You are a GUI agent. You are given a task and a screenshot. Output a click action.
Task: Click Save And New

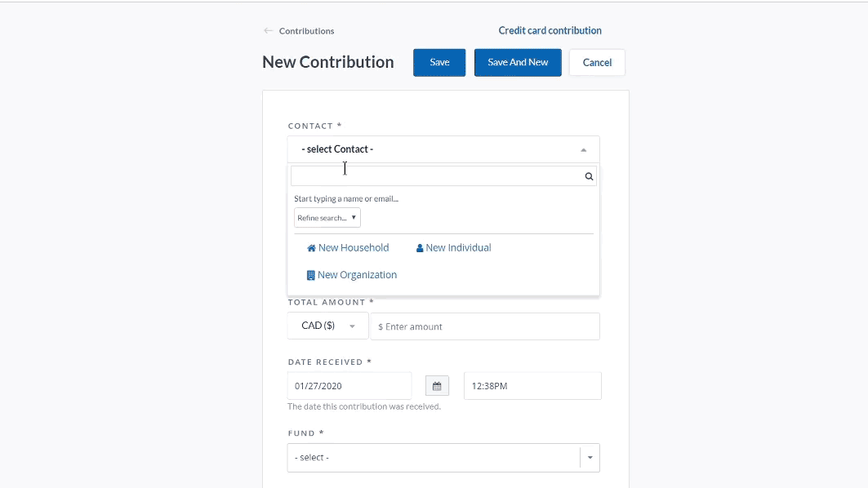click(x=517, y=62)
